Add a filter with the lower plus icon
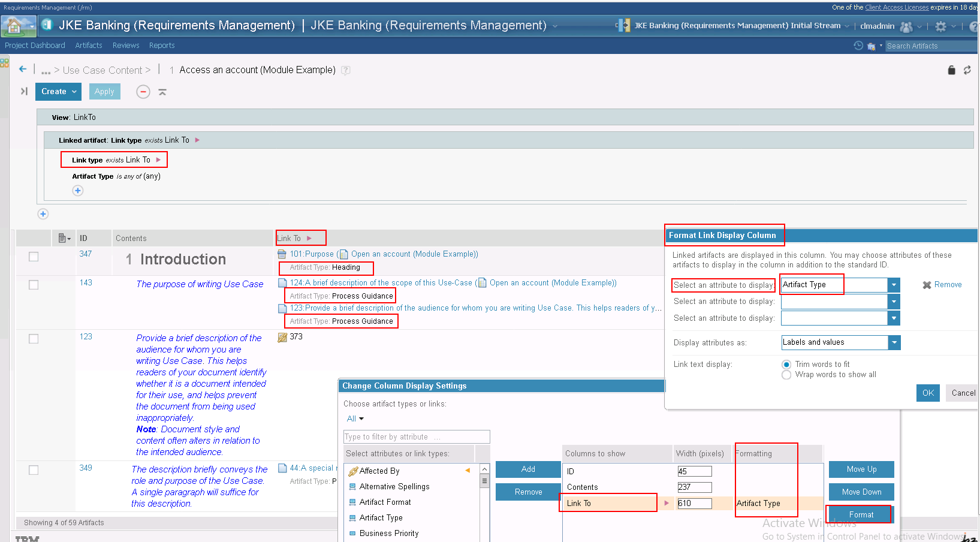980x542 pixels. coord(43,214)
